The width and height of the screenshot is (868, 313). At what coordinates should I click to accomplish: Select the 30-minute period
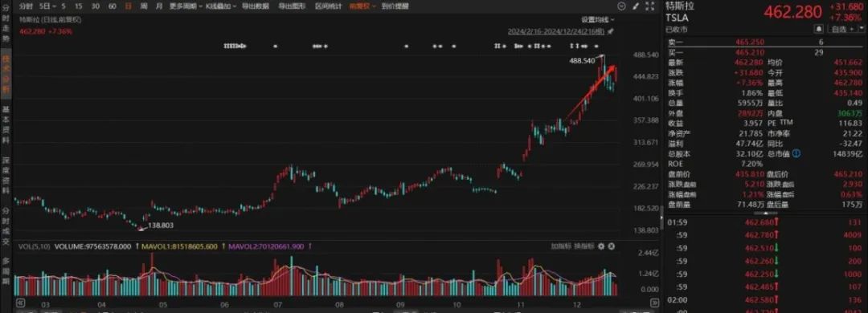click(95, 6)
